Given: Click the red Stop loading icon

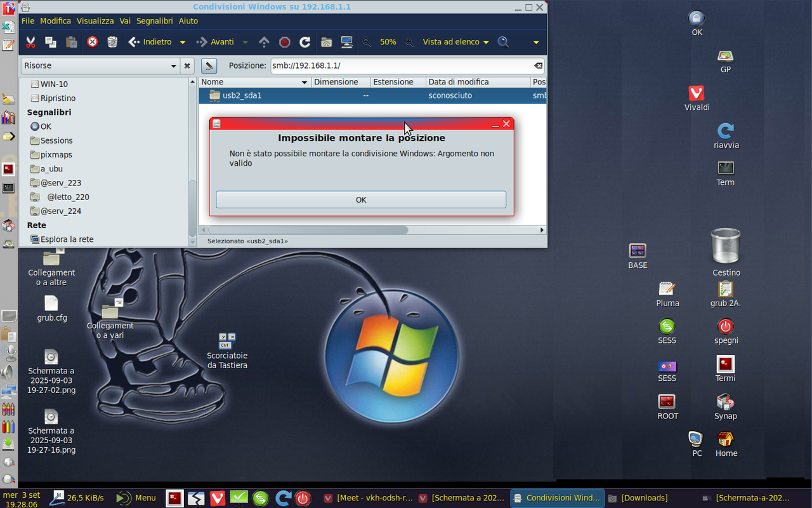Looking at the screenshot, I should 285,42.
